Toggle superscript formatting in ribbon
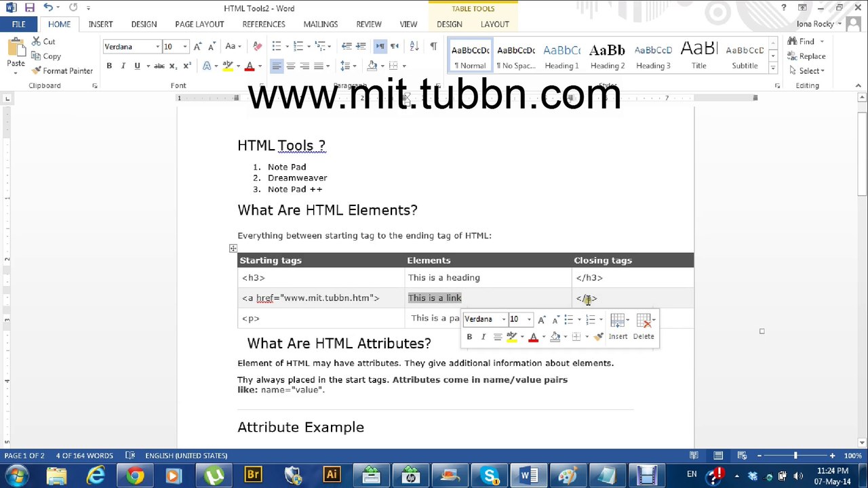868x488 pixels. click(x=187, y=66)
